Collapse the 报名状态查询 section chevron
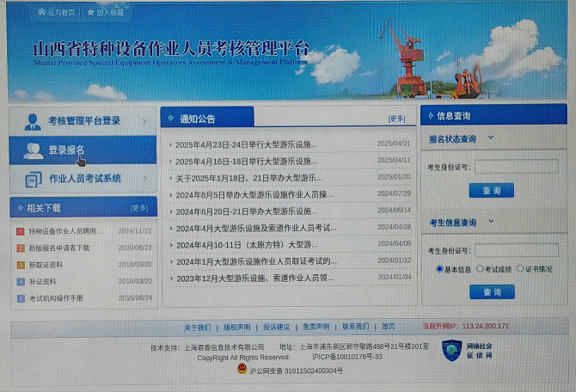 (x=491, y=138)
